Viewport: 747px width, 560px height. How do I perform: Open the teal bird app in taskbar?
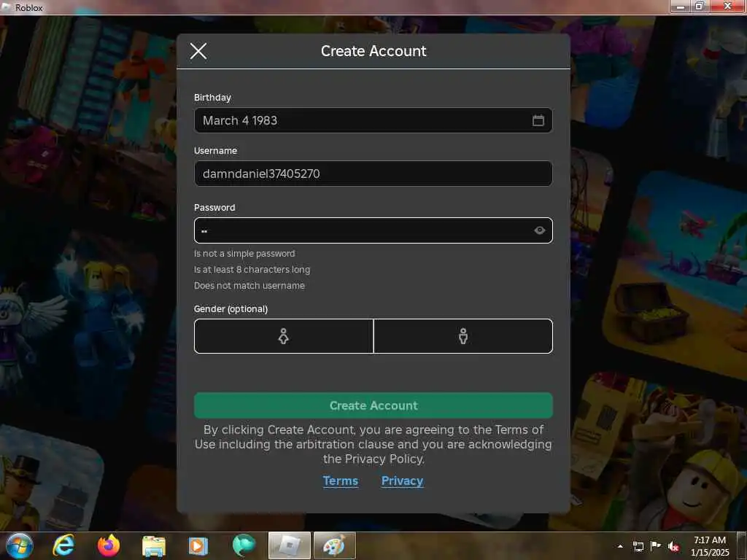tap(244, 545)
